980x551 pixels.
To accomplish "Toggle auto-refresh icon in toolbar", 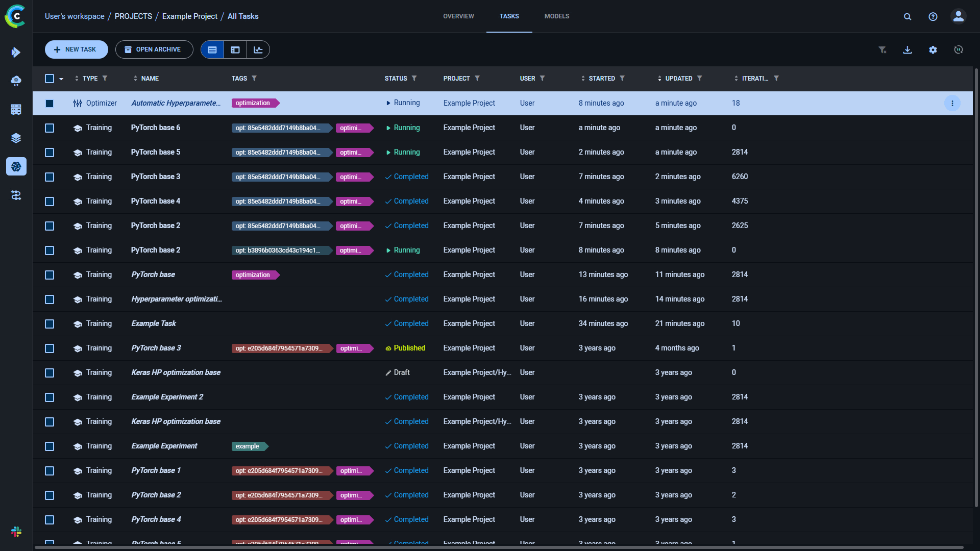I will tap(959, 49).
